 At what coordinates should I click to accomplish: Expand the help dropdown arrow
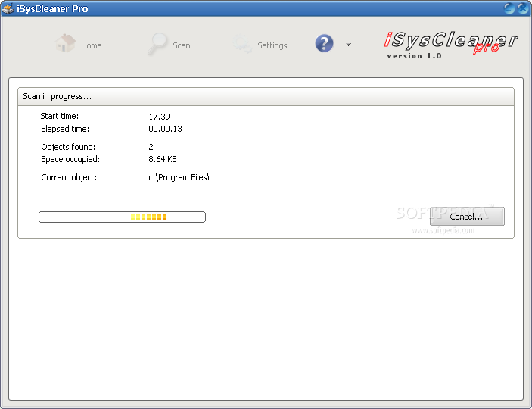348,45
